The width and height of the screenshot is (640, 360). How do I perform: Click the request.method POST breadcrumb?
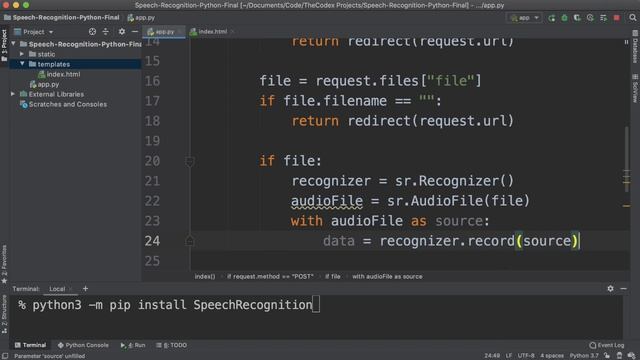coord(270,276)
